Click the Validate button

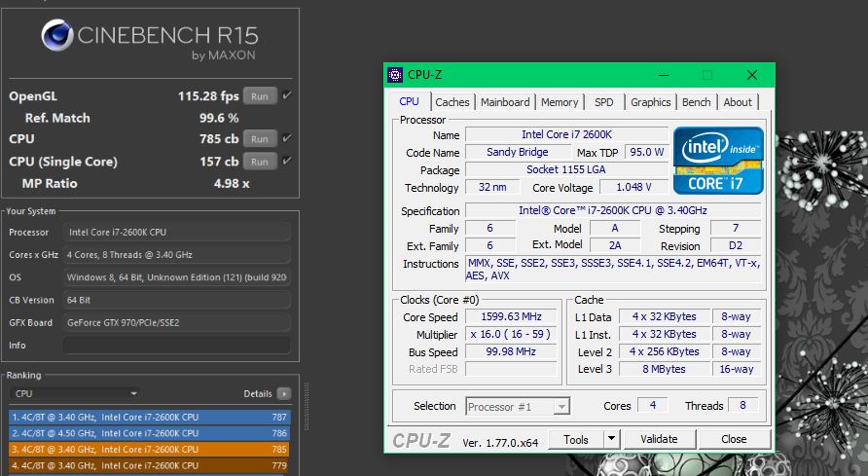coord(659,440)
